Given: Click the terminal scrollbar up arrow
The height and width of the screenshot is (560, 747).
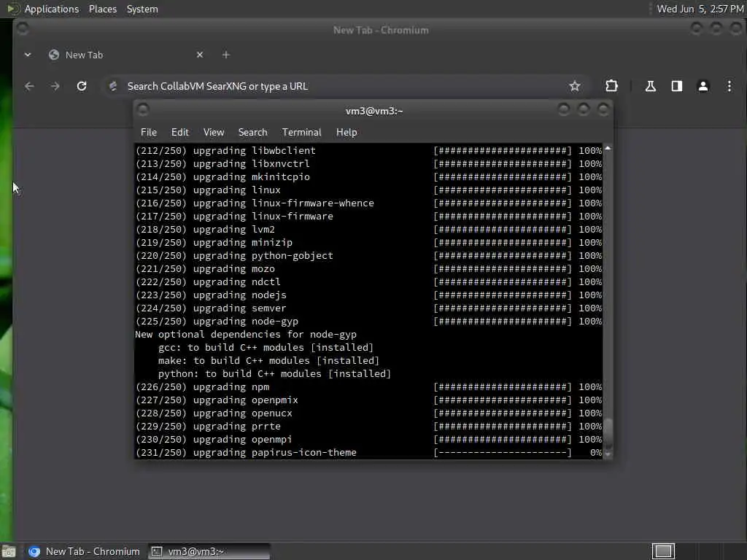Looking at the screenshot, I should tap(608, 149).
